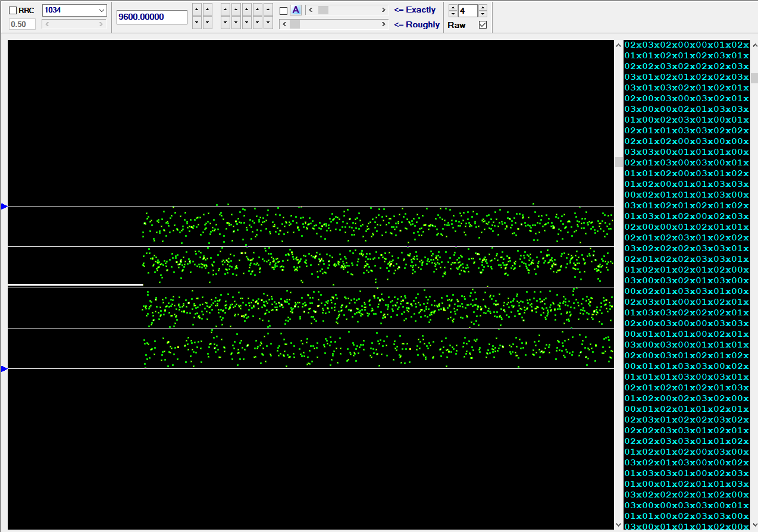Uncheck the Raw checkbox
The width and height of the screenshot is (758, 532).
tap(483, 25)
